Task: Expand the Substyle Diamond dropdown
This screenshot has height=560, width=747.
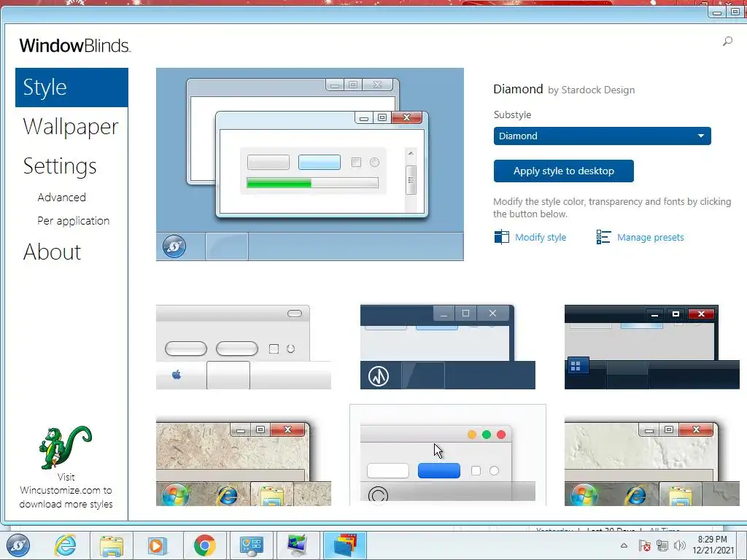Action: tap(602, 136)
